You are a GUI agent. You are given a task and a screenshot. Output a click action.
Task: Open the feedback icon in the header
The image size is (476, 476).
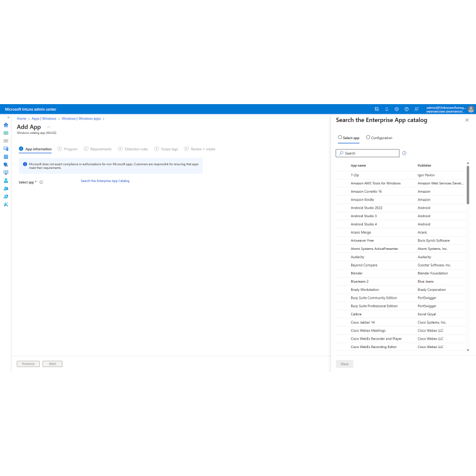click(x=416, y=109)
